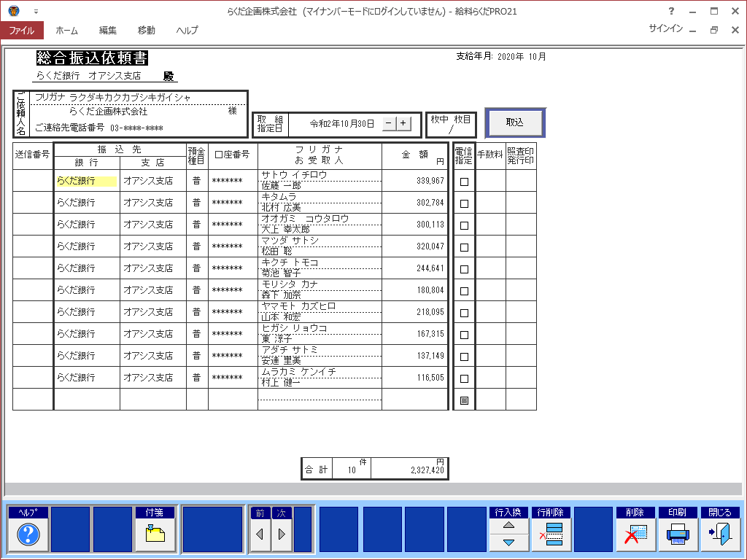Select amount 302,784 cell
Image resolution: width=747 pixels, height=560 pixels.
(414, 203)
